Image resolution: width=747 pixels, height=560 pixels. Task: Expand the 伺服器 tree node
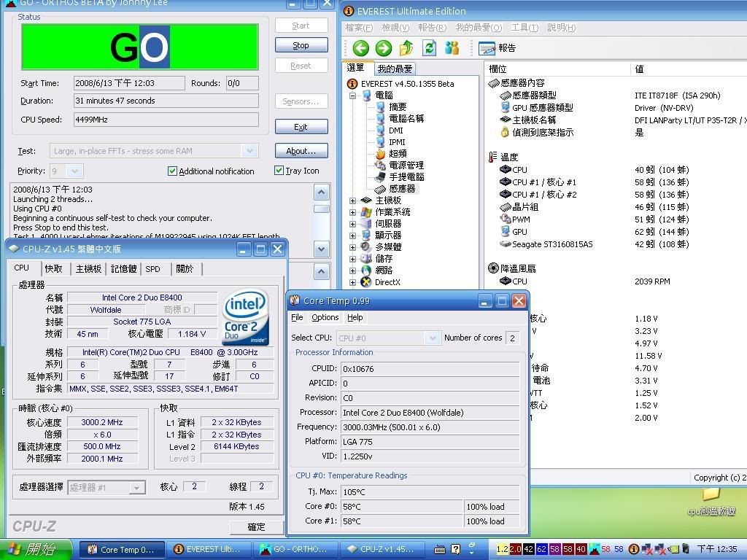352,224
